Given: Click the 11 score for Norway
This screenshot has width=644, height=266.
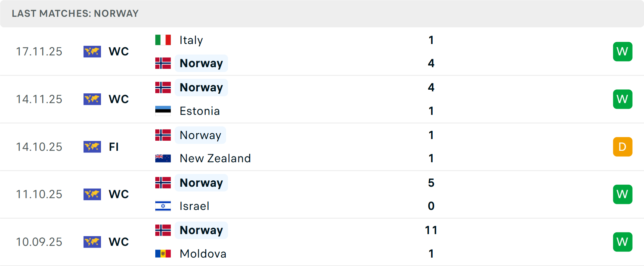Looking at the screenshot, I should click(x=431, y=230).
